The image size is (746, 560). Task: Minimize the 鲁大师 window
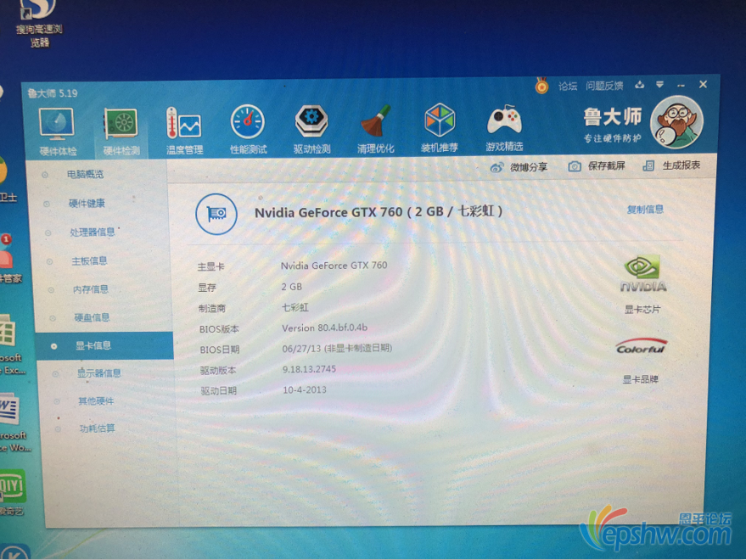pos(681,86)
